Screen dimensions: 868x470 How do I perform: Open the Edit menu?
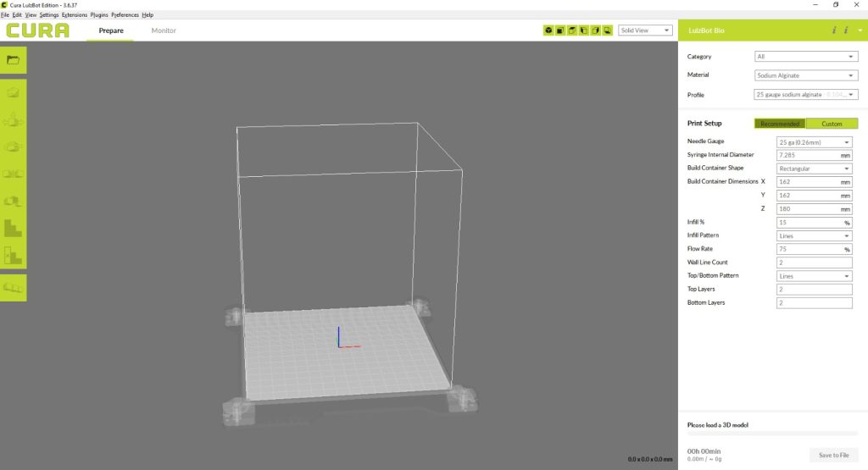pos(17,15)
